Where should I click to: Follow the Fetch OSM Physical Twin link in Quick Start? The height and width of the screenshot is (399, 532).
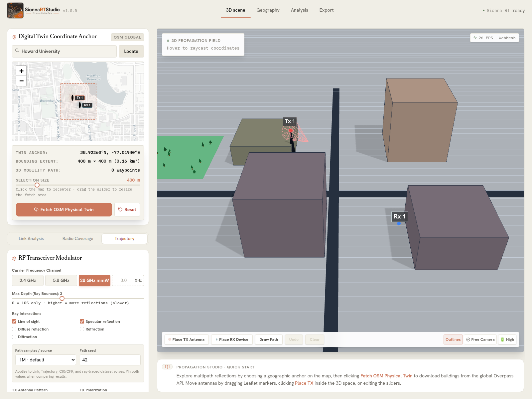[386, 376]
